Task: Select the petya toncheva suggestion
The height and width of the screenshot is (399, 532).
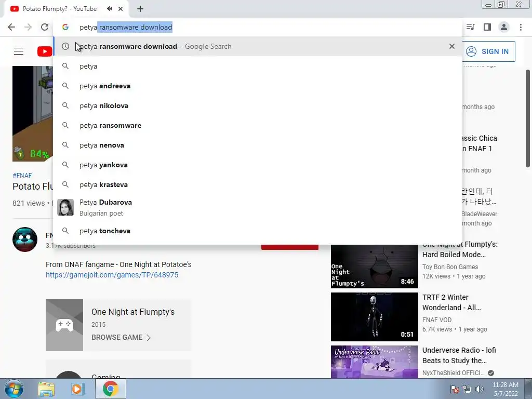Action: (258, 231)
